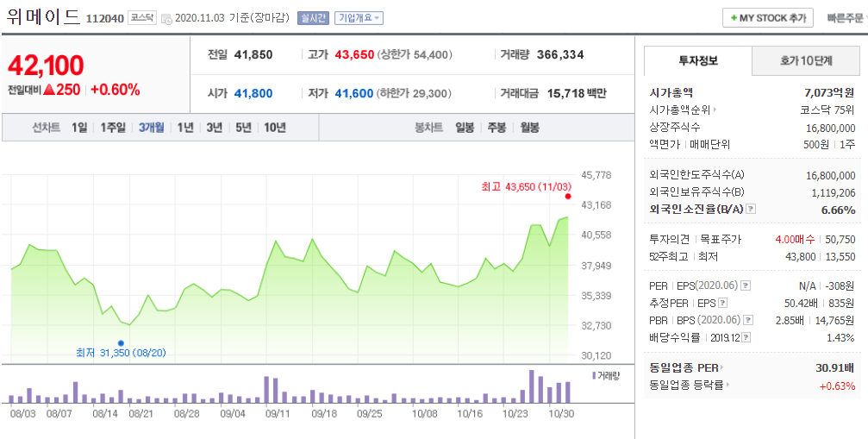Select 3개월 line chart period

[x=152, y=128]
